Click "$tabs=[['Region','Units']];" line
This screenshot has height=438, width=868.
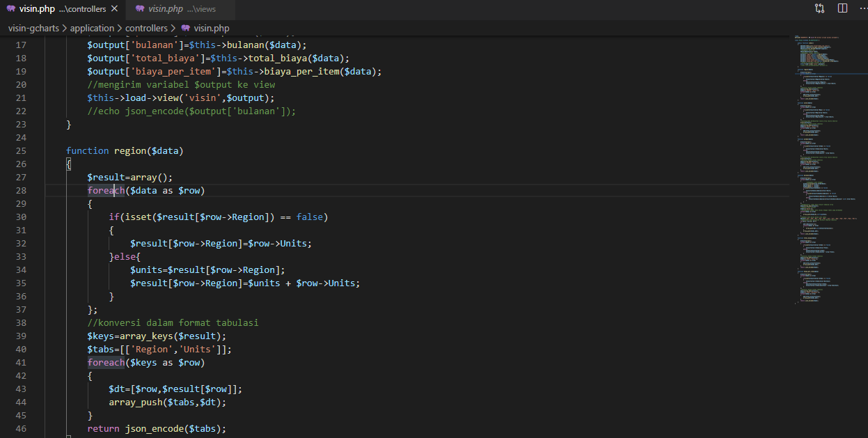159,349
